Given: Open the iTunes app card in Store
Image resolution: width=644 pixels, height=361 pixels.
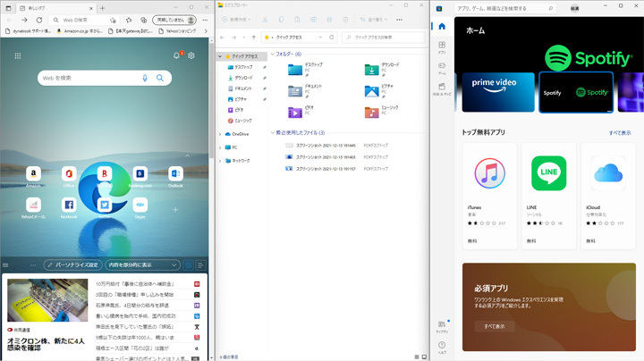Looking at the screenshot, I should 489,196.
